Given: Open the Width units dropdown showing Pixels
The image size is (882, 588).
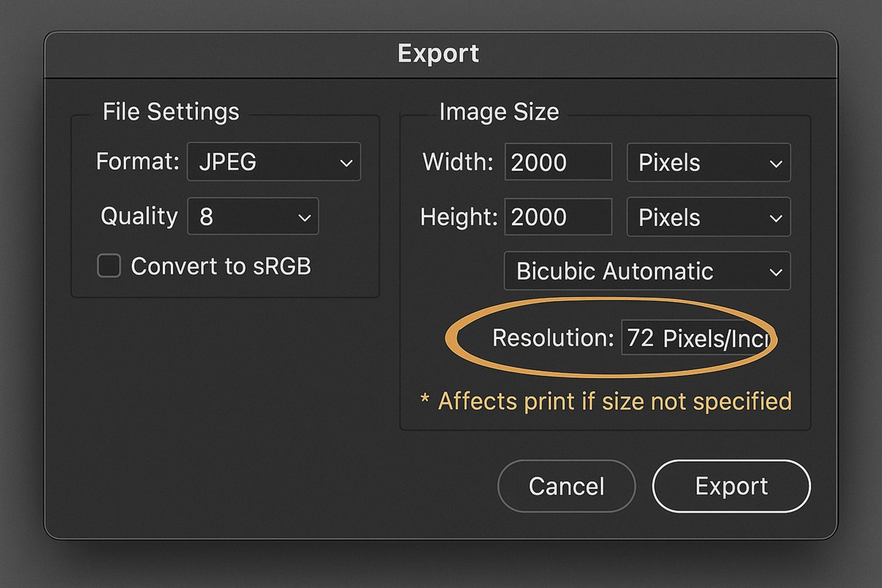Looking at the screenshot, I should coord(708,163).
